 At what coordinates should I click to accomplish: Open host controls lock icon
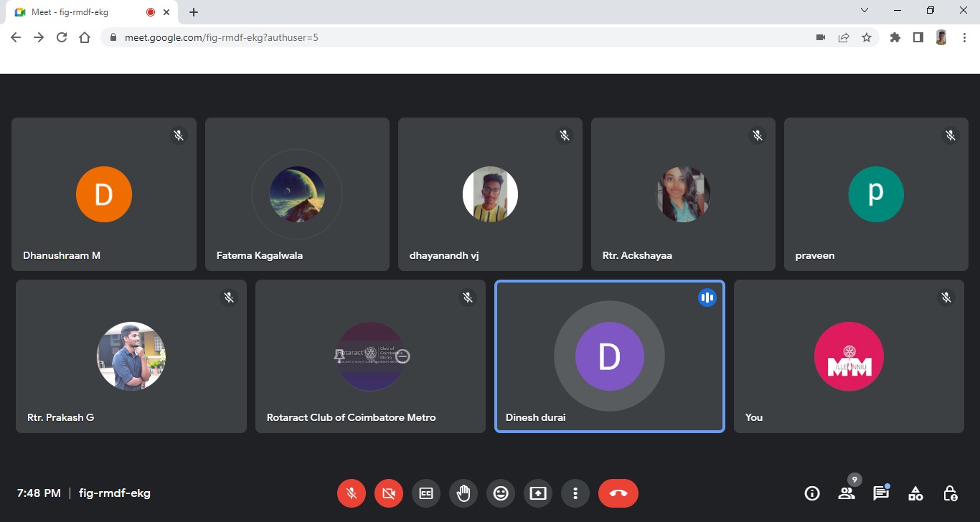pos(950,493)
